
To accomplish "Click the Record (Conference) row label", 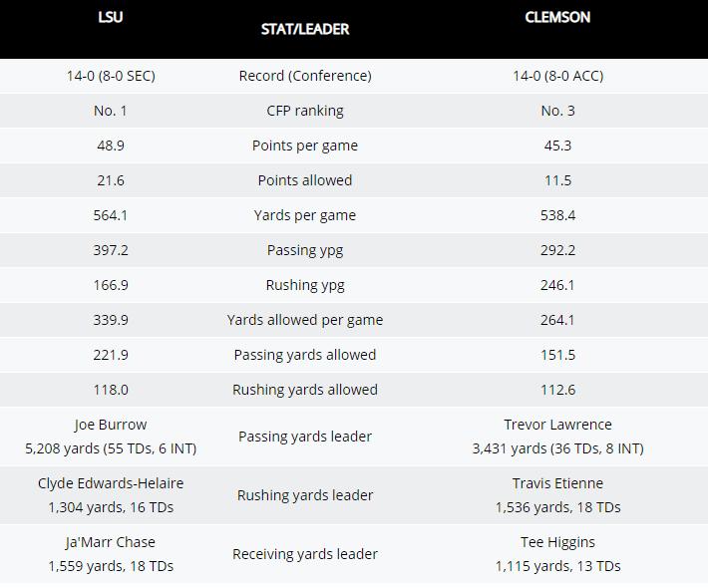I will coord(305,76).
